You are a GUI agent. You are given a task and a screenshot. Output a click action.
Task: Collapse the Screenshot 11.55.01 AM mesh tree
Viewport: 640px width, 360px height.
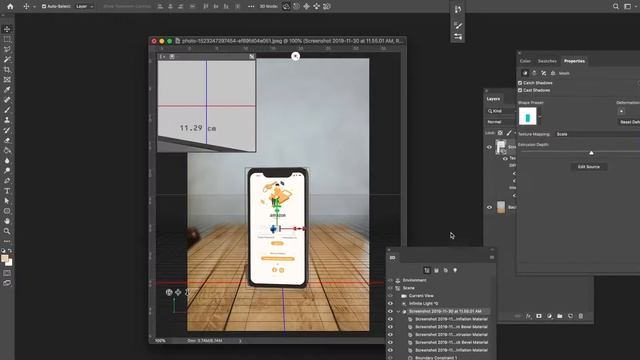[x=398, y=311]
